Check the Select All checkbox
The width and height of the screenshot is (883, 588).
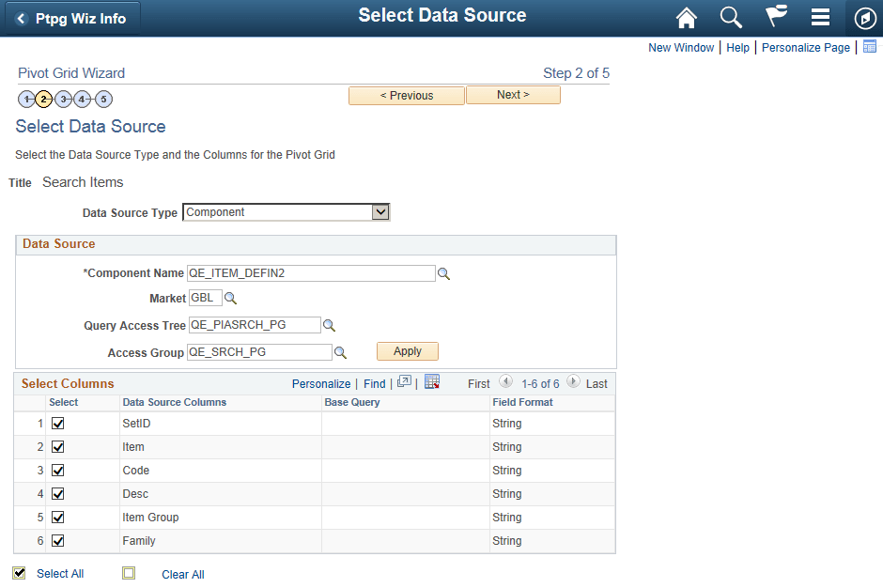[20, 572]
